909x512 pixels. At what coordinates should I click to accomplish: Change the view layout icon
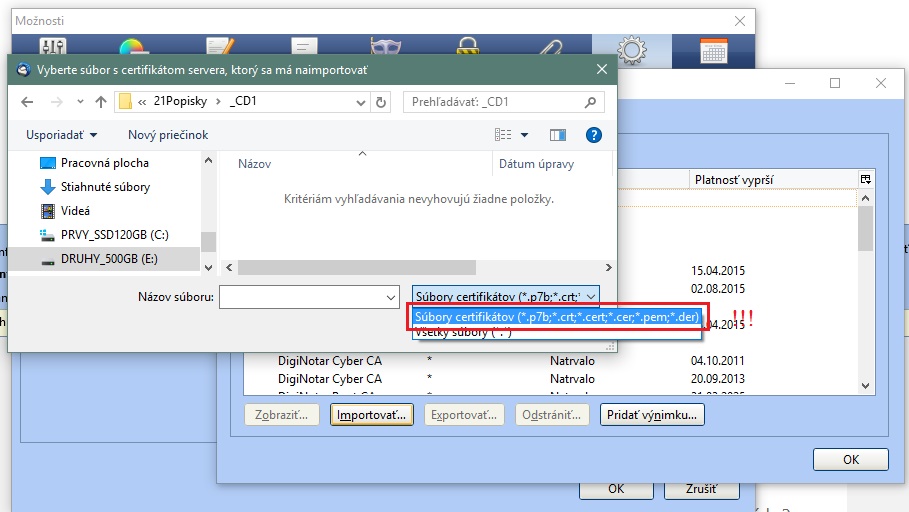pos(503,135)
